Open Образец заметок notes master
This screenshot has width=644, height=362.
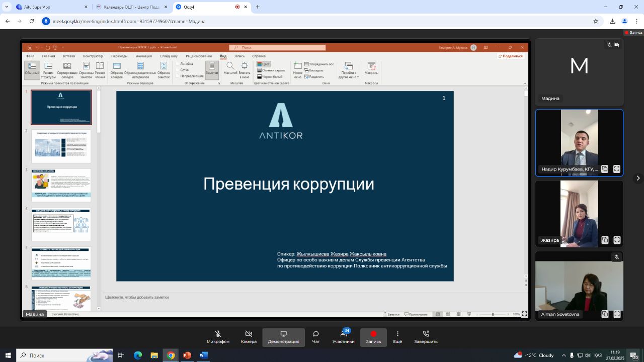click(164, 70)
